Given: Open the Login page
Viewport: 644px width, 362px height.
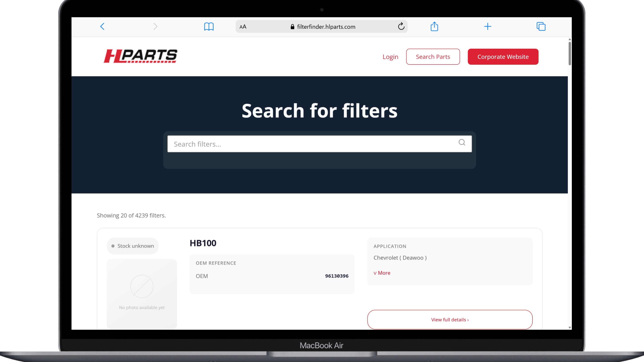Looking at the screenshot, I should coord(390,57).
